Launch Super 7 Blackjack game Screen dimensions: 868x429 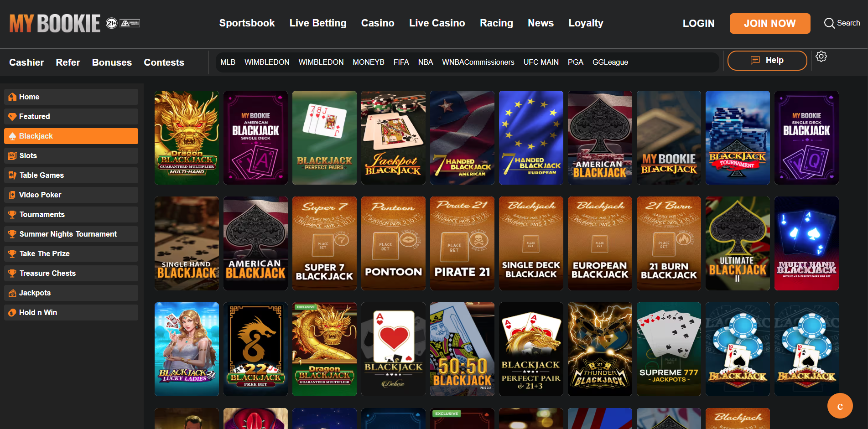[324, 243]
